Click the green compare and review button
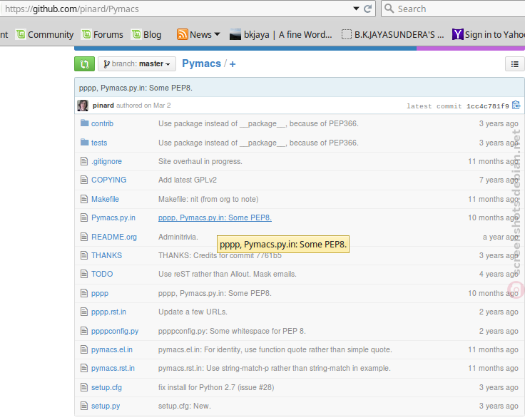Viewport: 525px width, 420px height. pos(84,63)
